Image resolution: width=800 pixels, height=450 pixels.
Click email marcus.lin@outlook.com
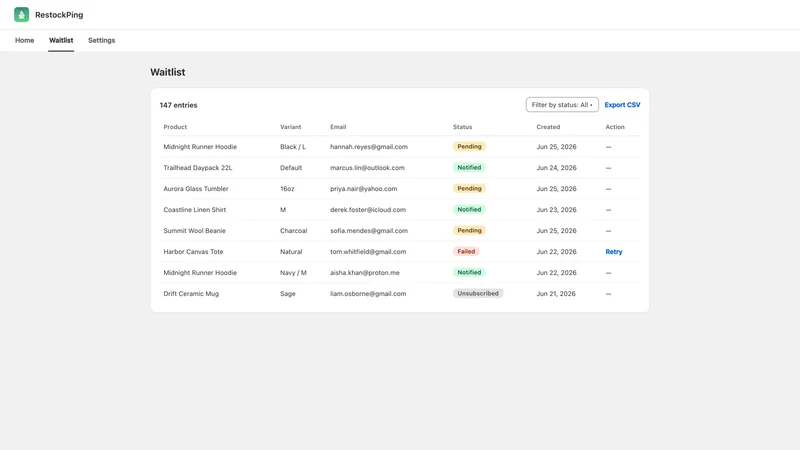[367, 168]
